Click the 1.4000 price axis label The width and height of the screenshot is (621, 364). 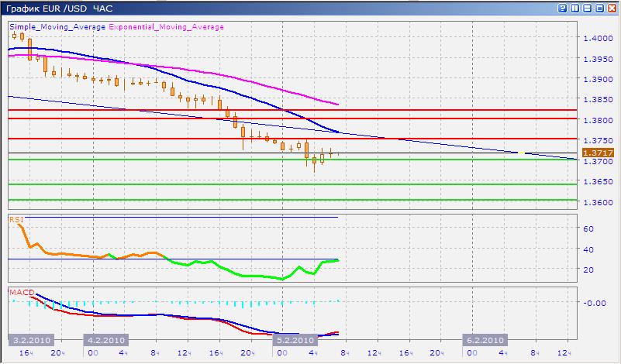click(x=598, y=39)
